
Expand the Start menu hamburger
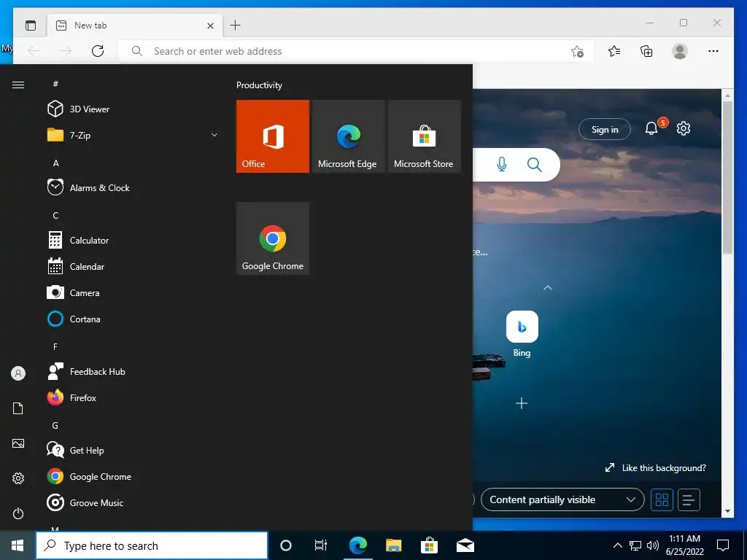pos(18,85)
